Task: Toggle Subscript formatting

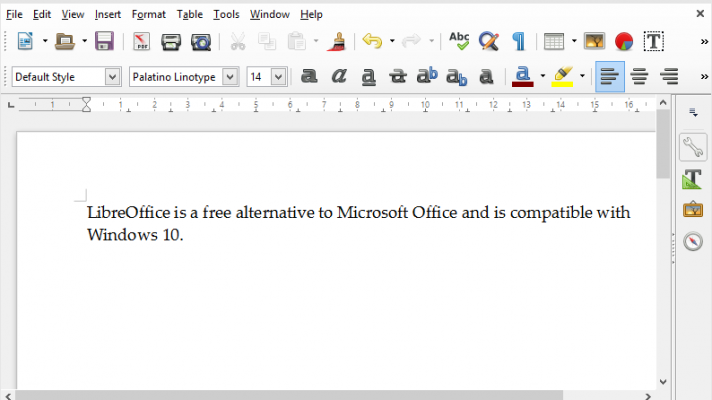Action: coord(456,77)
